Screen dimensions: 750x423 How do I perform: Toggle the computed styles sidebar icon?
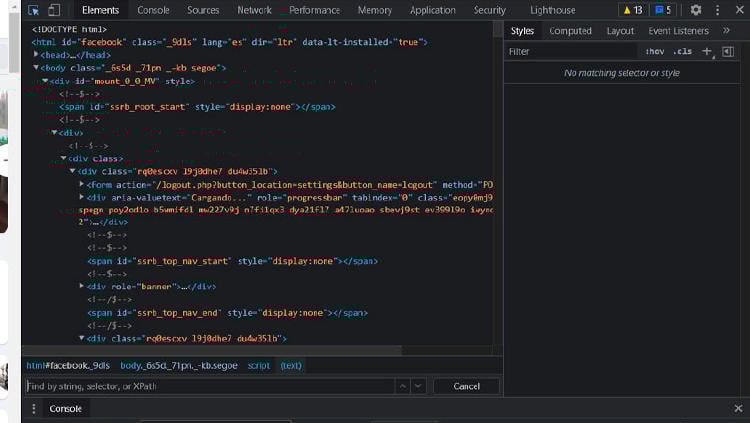point(728,51)
